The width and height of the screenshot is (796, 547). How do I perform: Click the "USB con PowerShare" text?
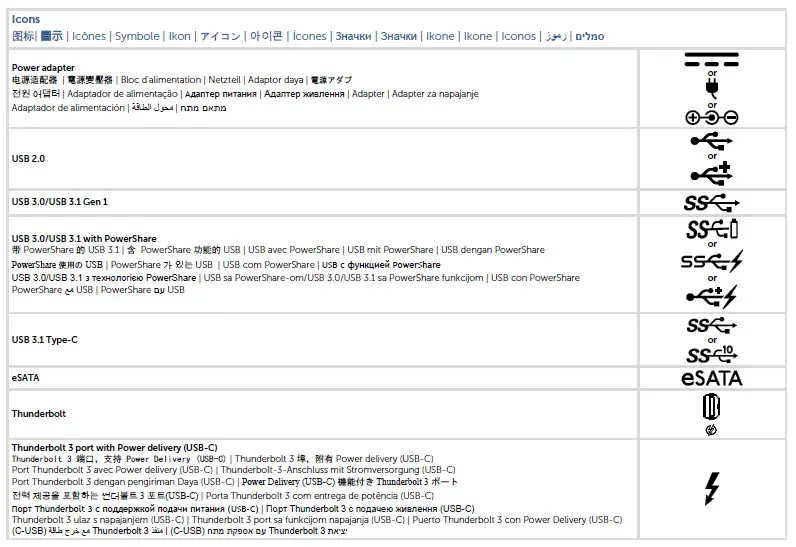coord(535,278)
